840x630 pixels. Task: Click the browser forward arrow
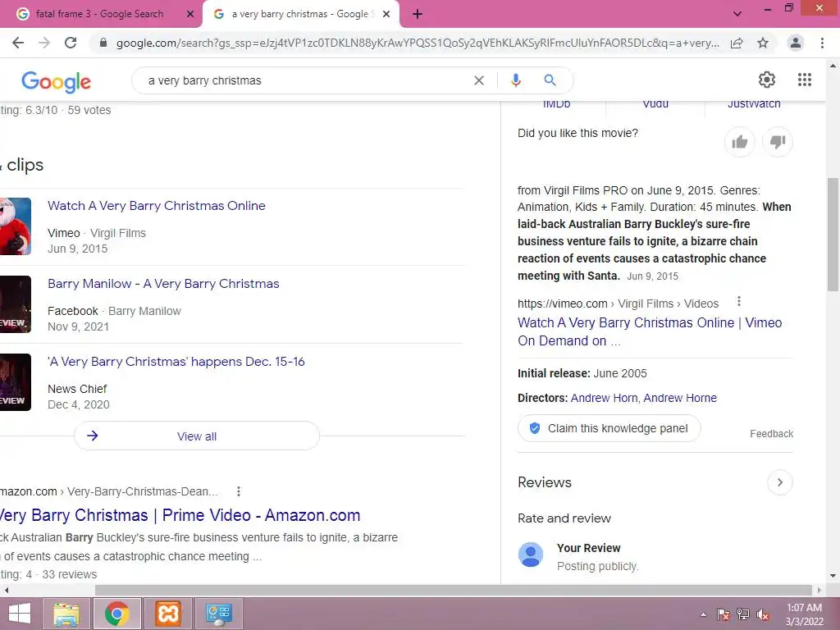44,43
